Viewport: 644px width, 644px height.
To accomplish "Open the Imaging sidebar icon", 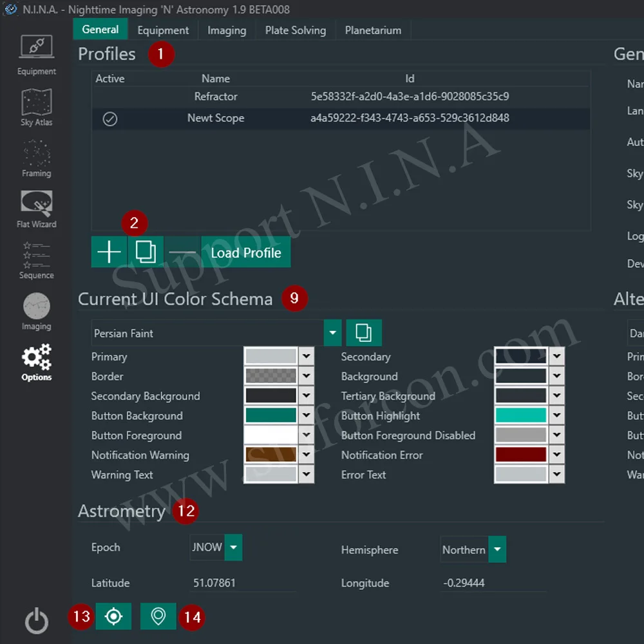I will coord(37,311).
